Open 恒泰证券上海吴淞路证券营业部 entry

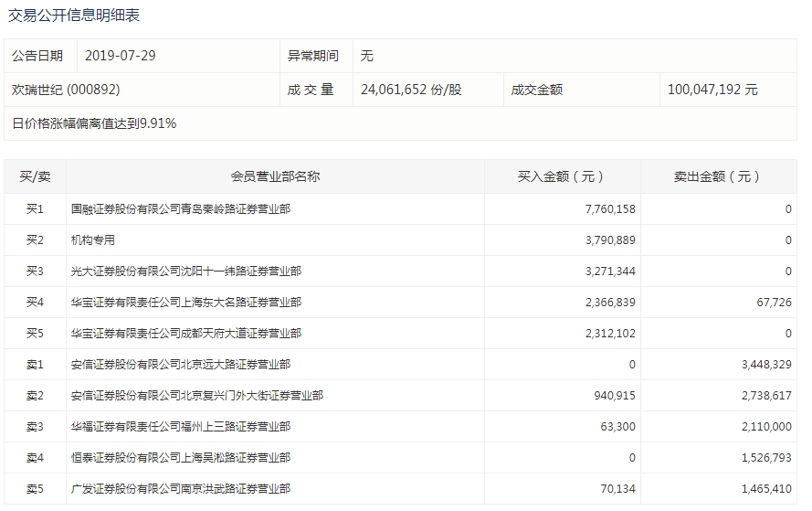pyautogui.click(x=181, y=458)
